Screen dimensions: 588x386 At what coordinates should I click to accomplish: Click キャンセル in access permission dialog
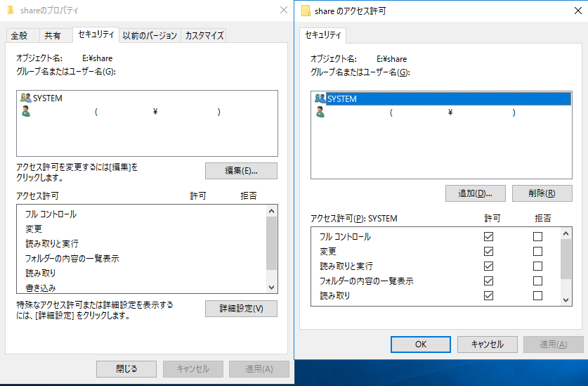pyautogui.click(x=487, y=345)
